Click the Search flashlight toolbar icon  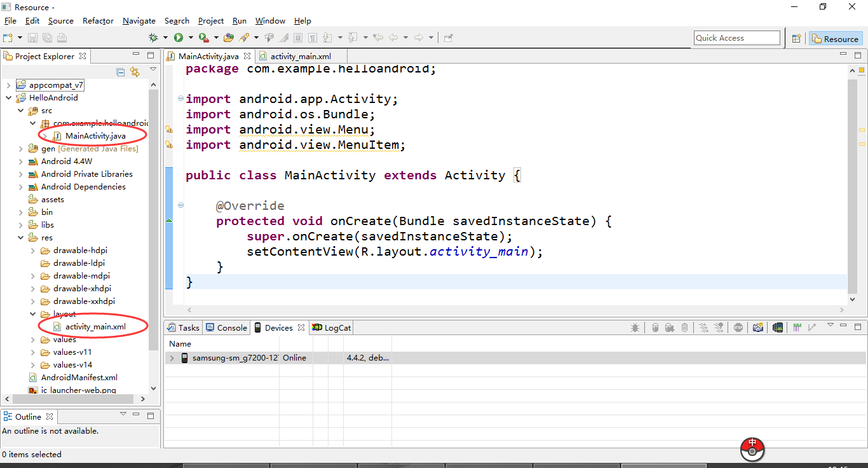click(245, 38)
